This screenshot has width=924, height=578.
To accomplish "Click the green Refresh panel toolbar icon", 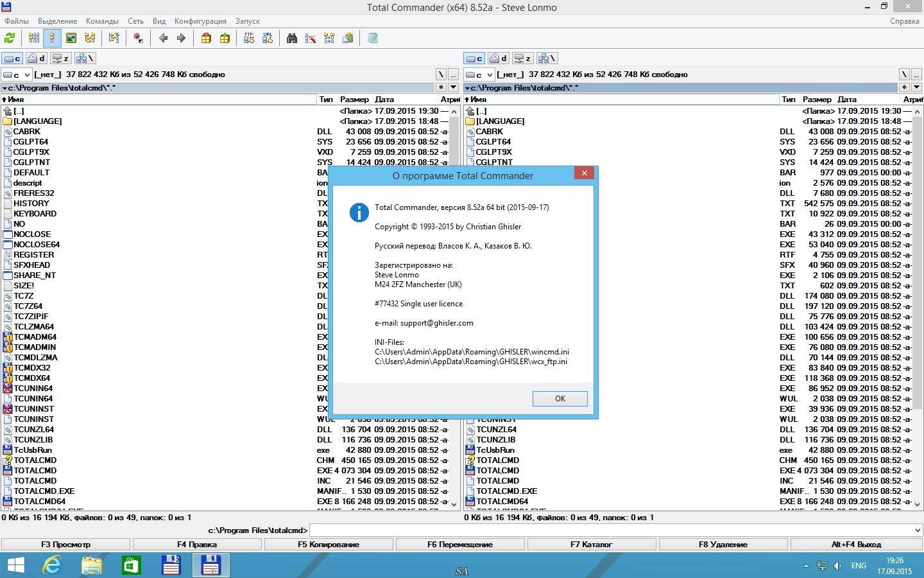I will pyautogui.click(x=10, y=39).
